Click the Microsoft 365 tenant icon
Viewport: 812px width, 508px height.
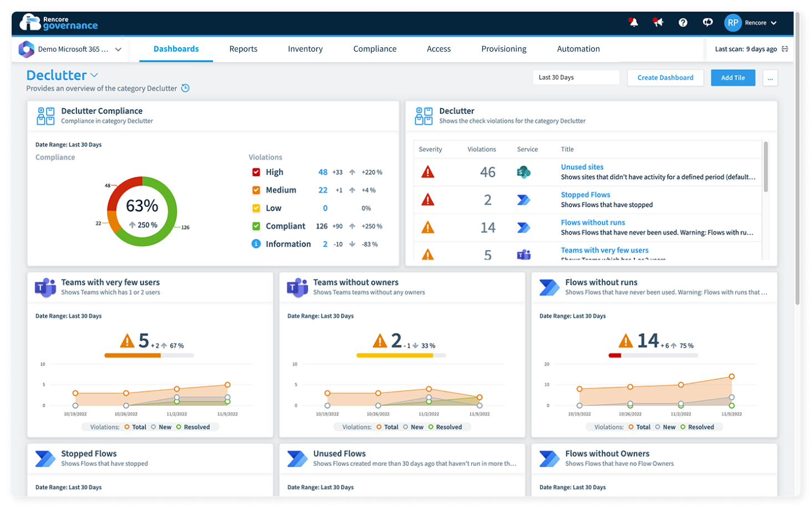coord(26,49)
